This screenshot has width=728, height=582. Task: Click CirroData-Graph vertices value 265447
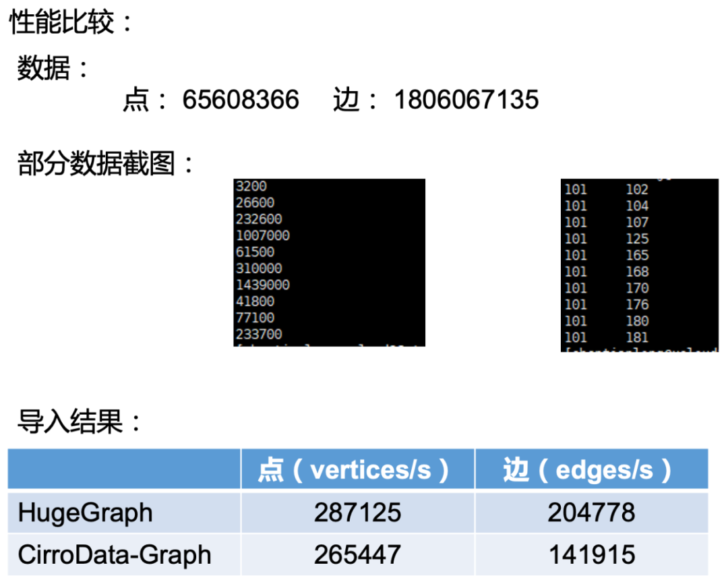point(357,554)
